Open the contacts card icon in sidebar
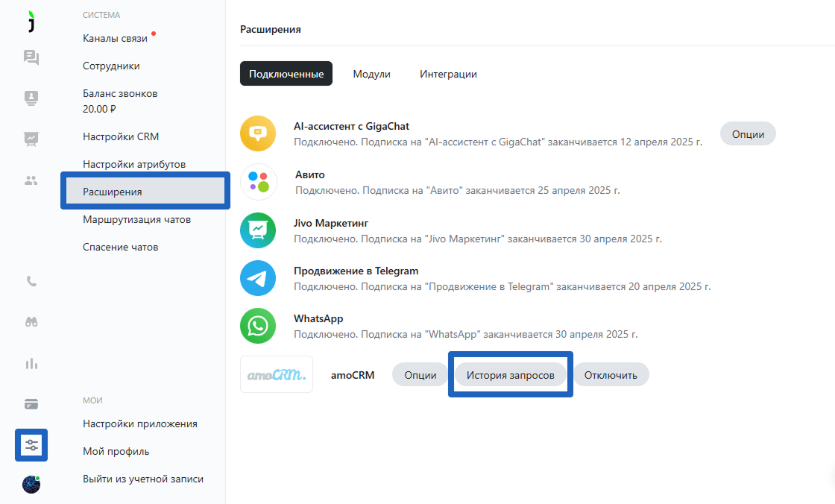Screen dimensions: 835x504 coord(31,98)
